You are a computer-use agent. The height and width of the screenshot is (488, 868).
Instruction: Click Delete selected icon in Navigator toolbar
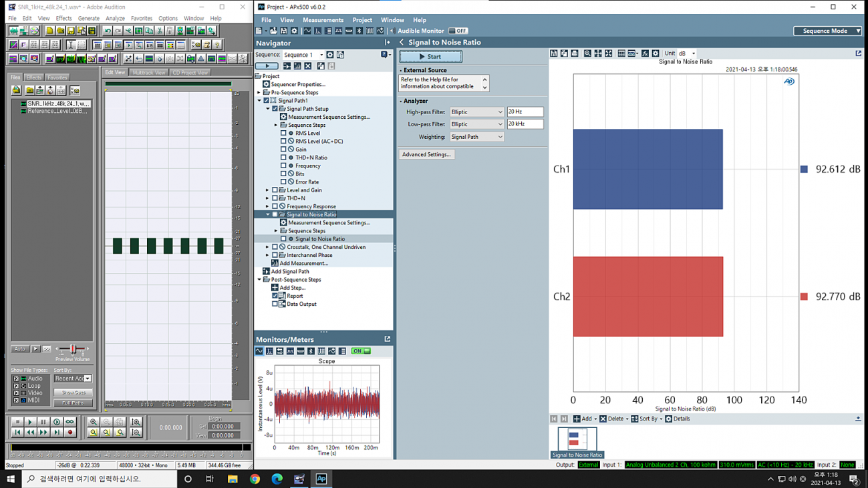(x=308, y=66)
